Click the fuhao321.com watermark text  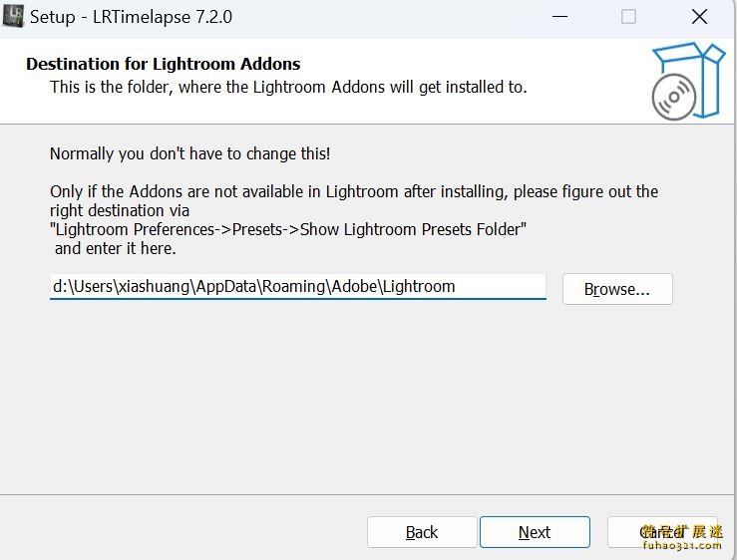tap(682, 545)
